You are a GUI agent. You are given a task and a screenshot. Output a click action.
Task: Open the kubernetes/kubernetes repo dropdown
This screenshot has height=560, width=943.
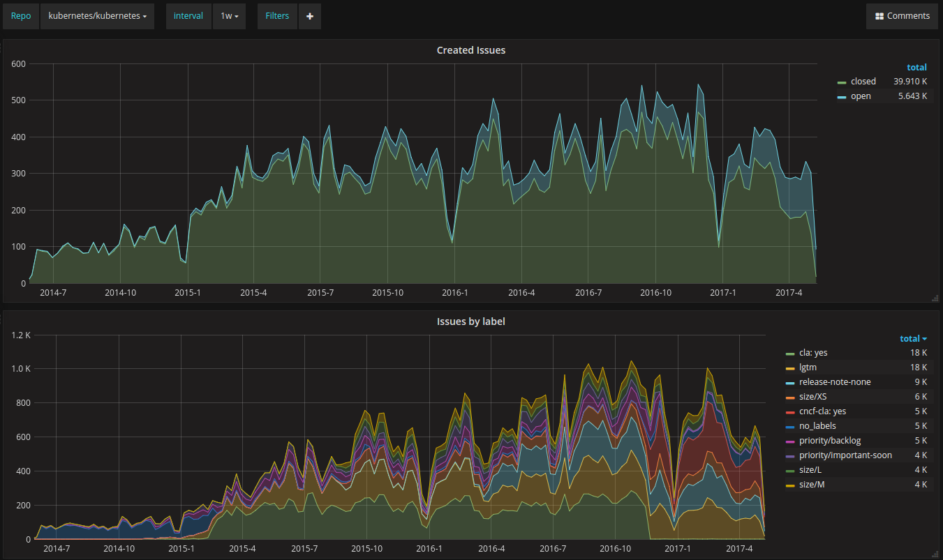(97, 16)
